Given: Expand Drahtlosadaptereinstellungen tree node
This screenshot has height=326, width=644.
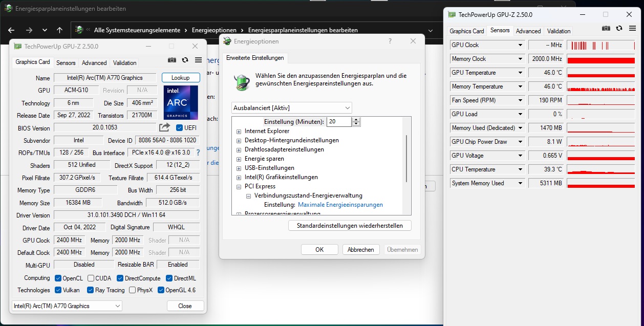Looking at the screenshot, I should coord(239,149).
